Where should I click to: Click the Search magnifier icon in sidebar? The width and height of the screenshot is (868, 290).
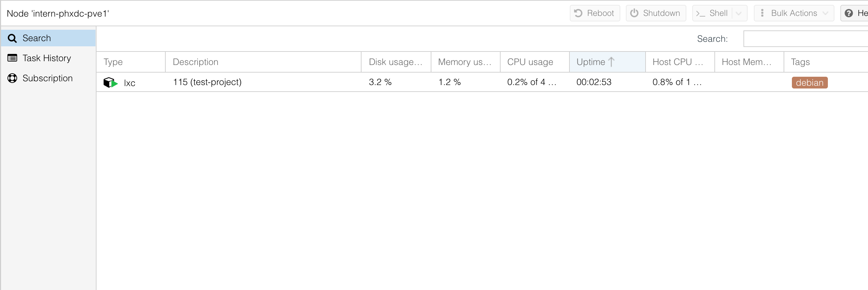pos(13,38)
